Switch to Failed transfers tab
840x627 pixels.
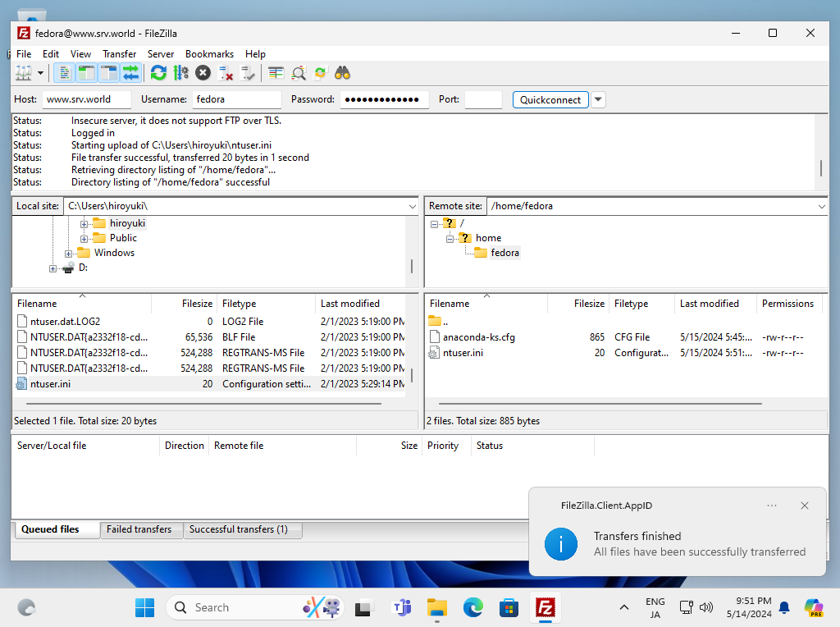[x=139, y=529]
